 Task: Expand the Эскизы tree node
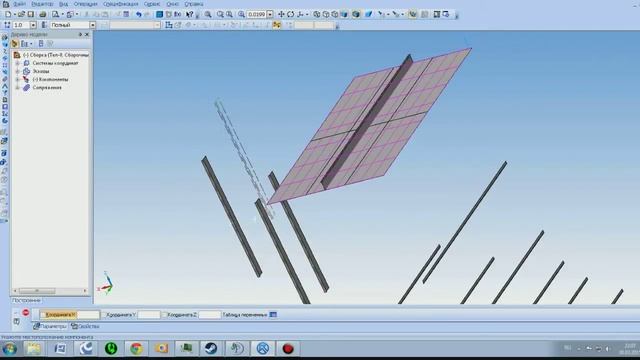pyautogui.click(x=18, y=71)
